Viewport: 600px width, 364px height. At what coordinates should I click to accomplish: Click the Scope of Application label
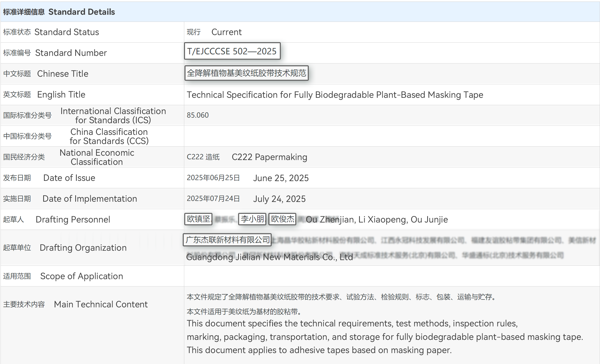81,276
